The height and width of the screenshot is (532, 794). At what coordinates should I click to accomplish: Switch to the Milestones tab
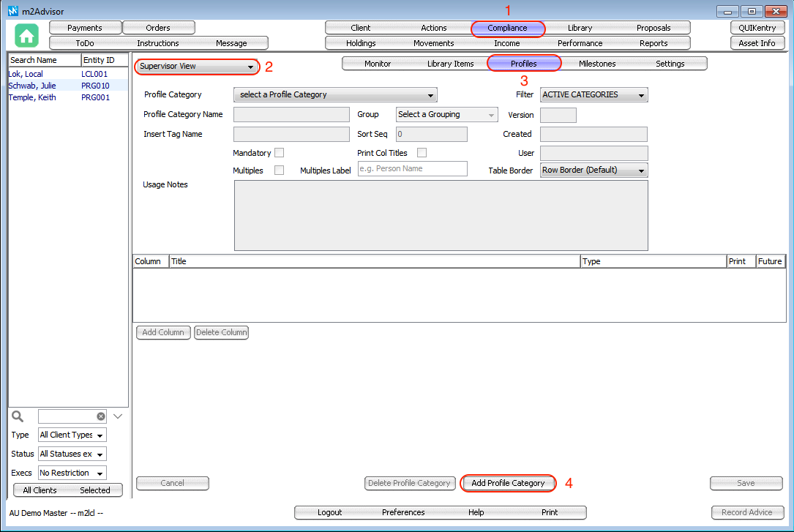click(597, 64)
